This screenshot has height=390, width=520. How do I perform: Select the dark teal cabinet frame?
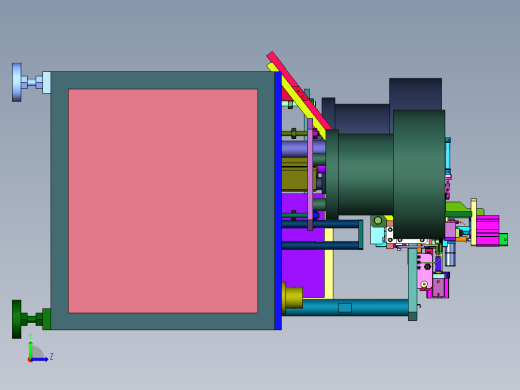[x=163, y=80]
